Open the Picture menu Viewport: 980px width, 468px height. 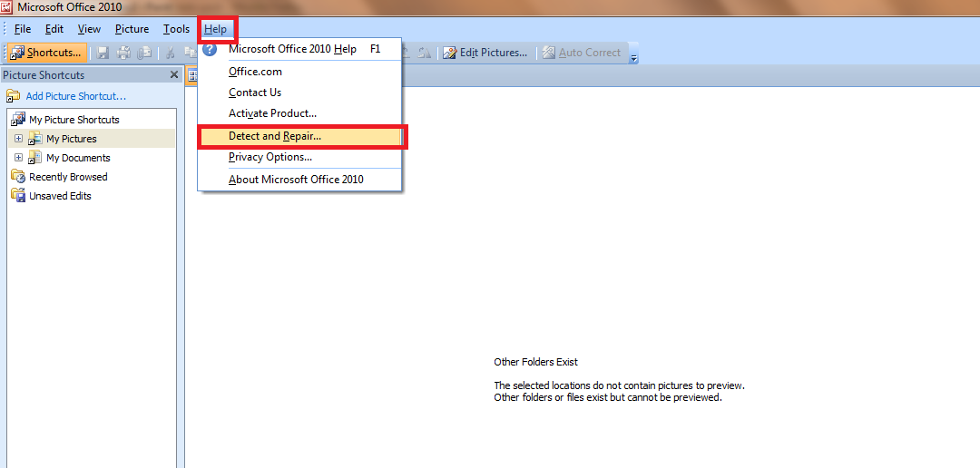132,29
